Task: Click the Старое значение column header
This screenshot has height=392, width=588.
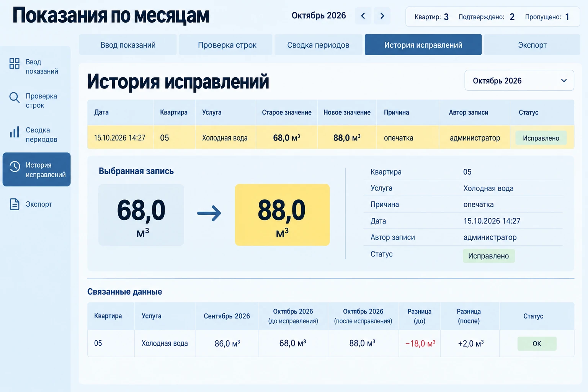Action: (x=287, y=112)
